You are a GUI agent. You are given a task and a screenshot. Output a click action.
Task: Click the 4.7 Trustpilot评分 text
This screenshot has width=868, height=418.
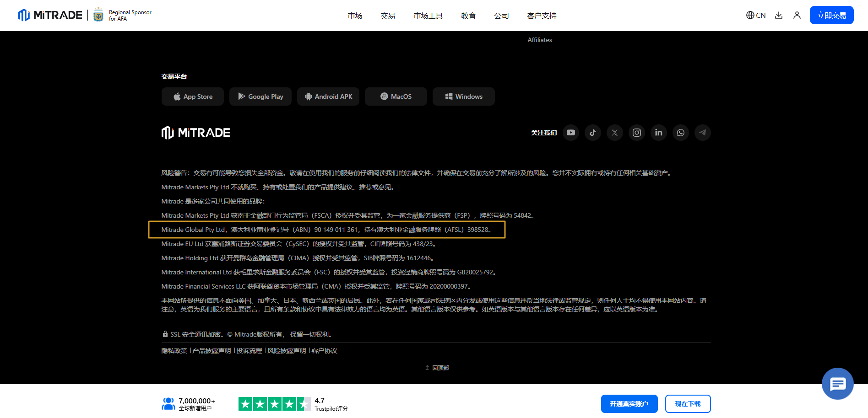331,404
